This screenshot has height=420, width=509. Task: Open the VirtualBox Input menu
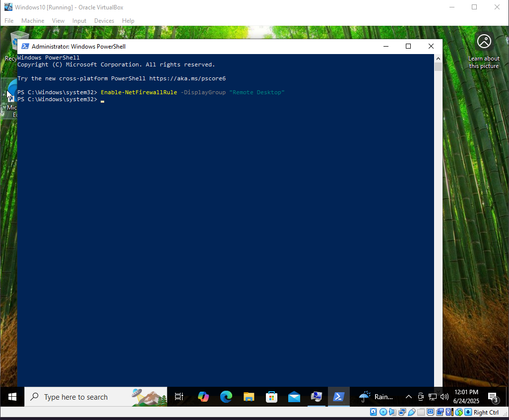coord(79,21)
